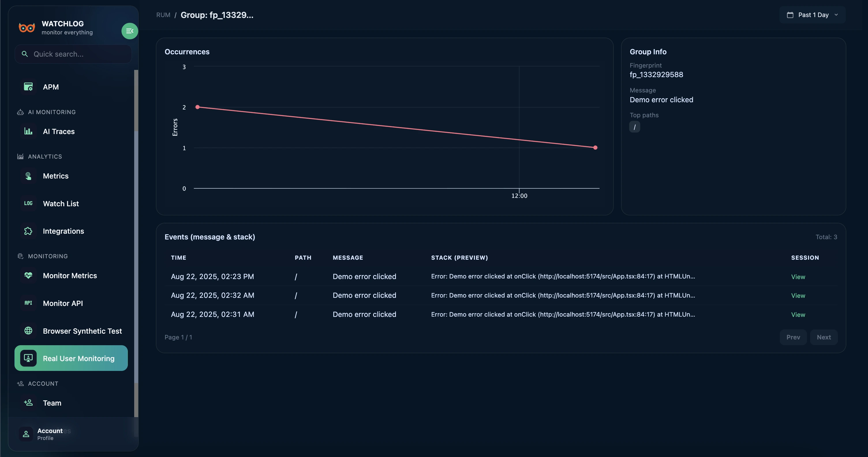Click the Monitor API icon
The width and height of the screenshot is (868, 457).
coord(28,303)
